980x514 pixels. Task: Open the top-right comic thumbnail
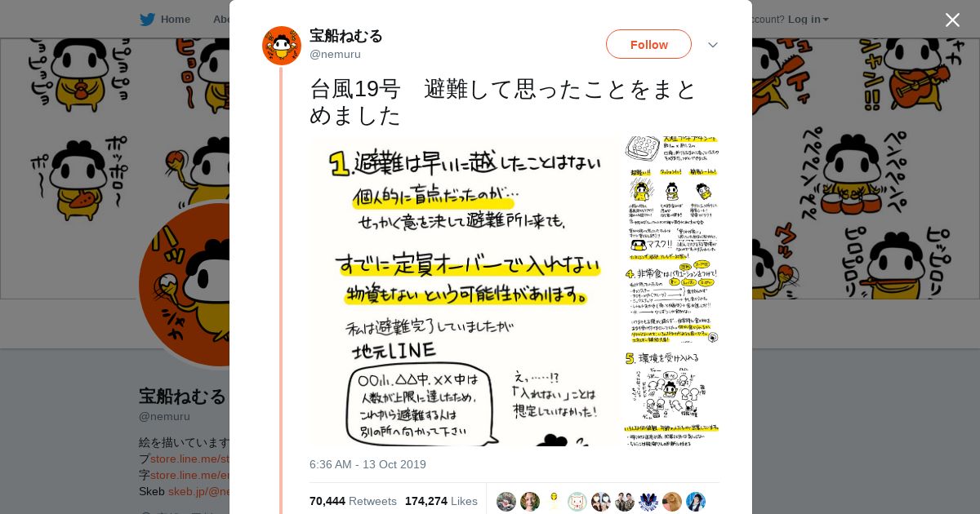672,186
